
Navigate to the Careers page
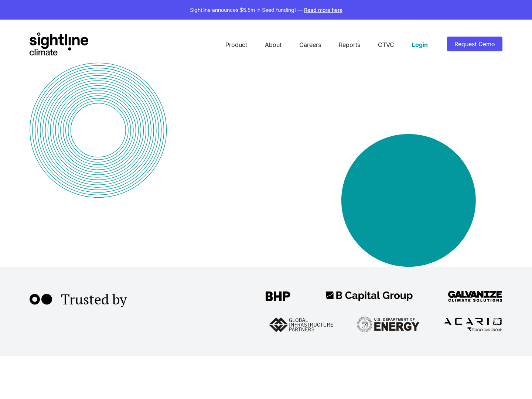tap(310, 45)
